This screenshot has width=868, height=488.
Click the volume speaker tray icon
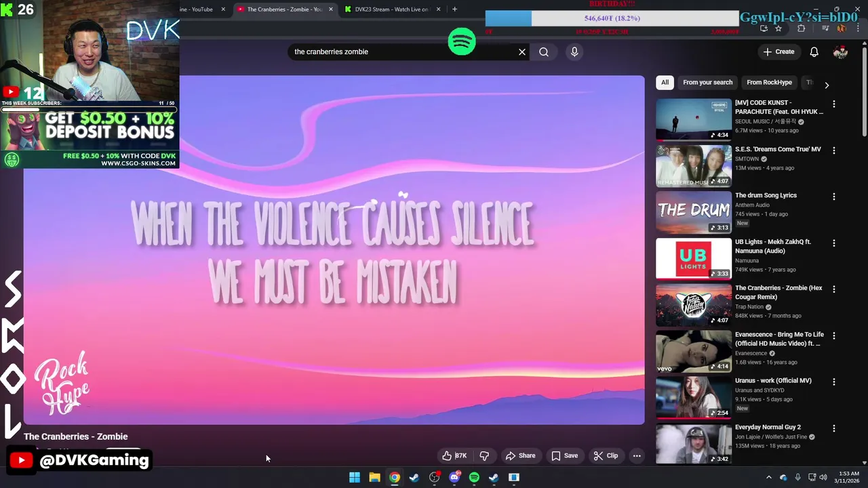(x=823, y=477)
